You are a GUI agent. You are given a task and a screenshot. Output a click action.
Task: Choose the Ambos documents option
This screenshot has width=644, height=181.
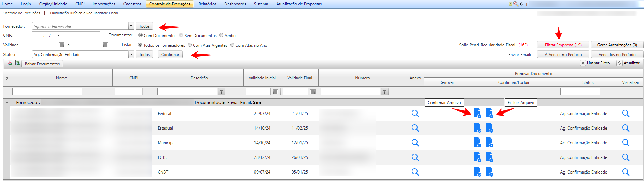221,35
